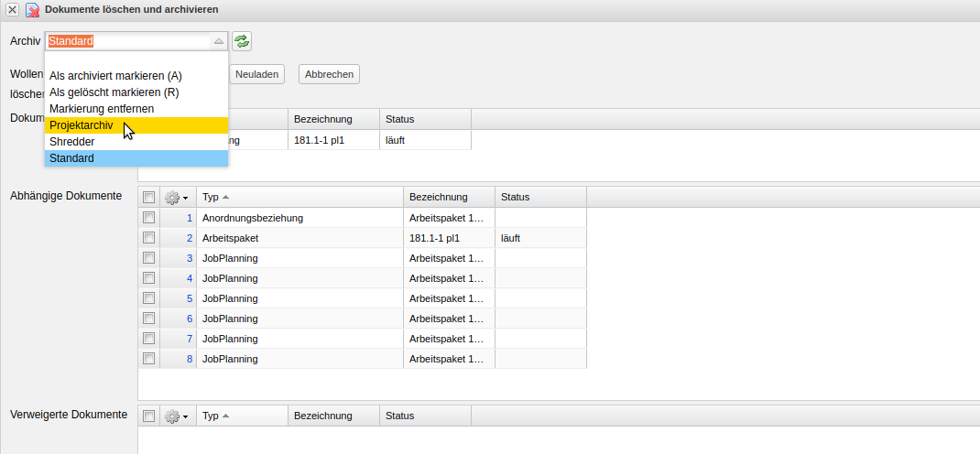Image resolution: width=980 pixels, height=454 pixels.
Task: Close the dialog with the X icon
Action: point(13,9)
